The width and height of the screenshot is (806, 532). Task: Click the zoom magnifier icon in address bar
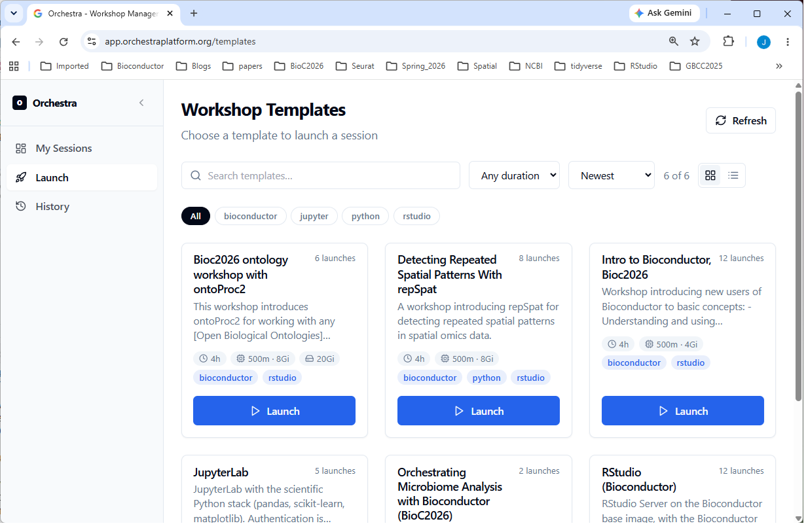point(674,41)
